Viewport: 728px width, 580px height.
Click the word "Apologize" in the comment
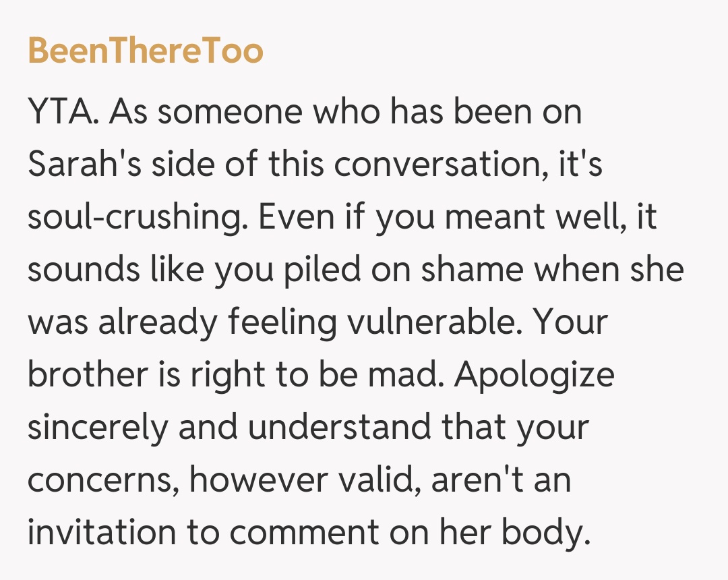[535, 376]
